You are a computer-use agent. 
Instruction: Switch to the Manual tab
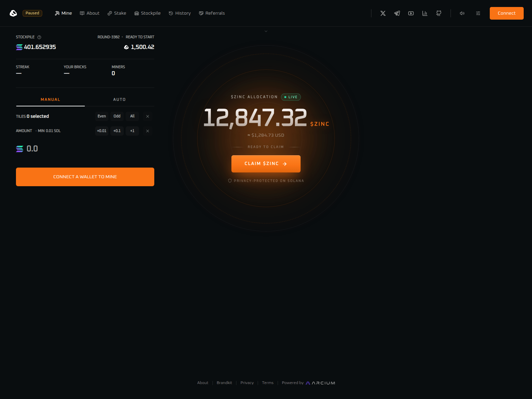point(51,99)
